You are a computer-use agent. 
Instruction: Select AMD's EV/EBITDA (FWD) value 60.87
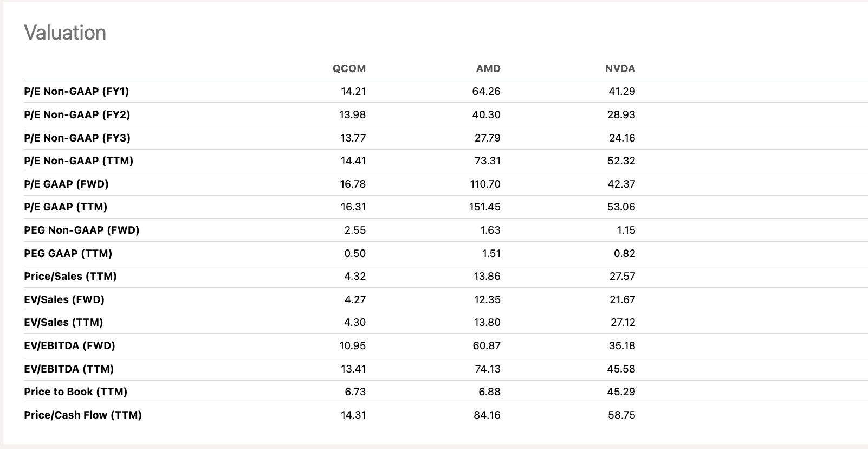click(487, 346)
